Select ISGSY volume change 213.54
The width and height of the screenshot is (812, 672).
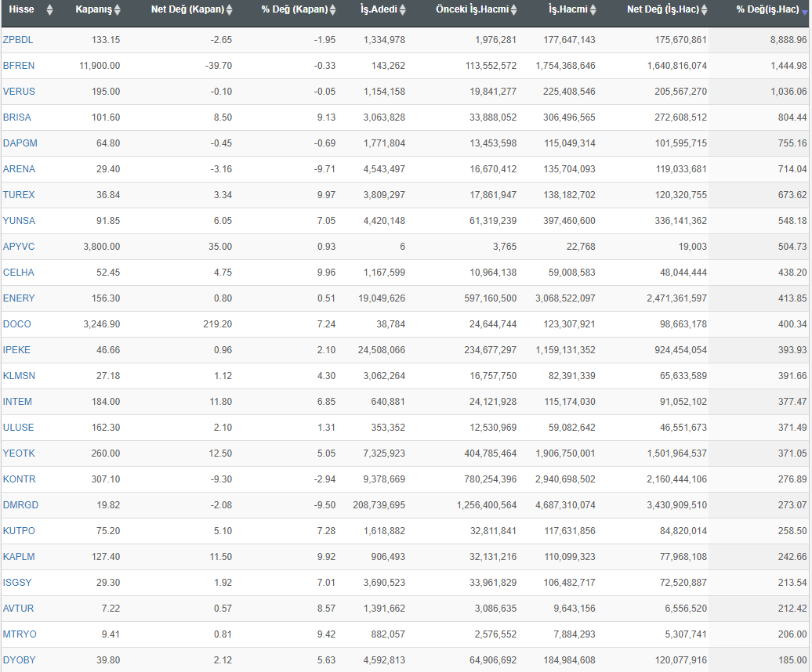[792, 583]
